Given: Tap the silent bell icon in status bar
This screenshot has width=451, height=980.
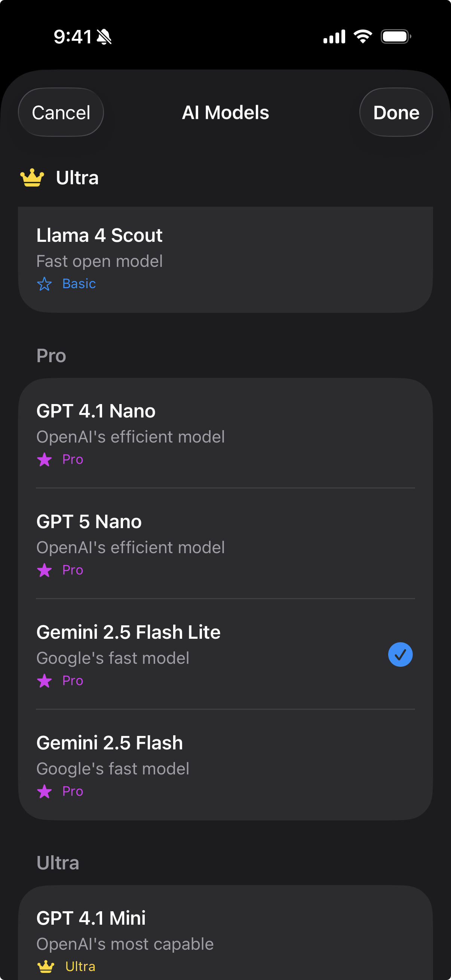Looking at the screenshot, I should tap(104, 37).
